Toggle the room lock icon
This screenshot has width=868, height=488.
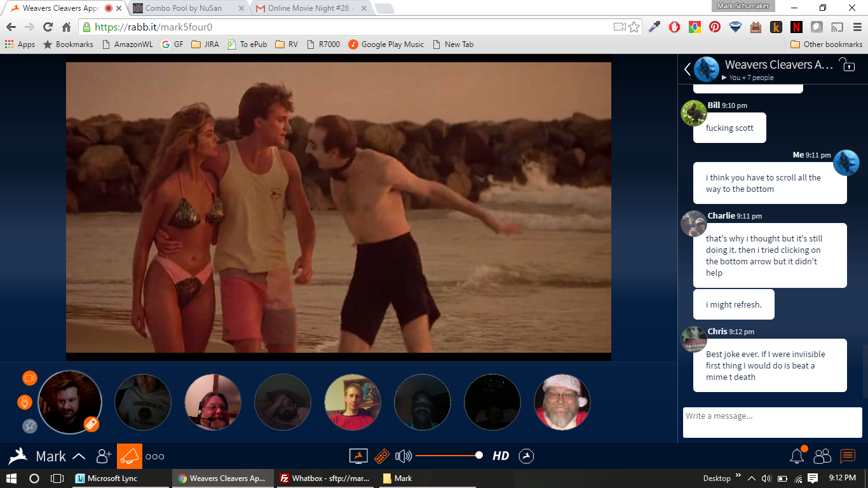click(x=846, y=65)
